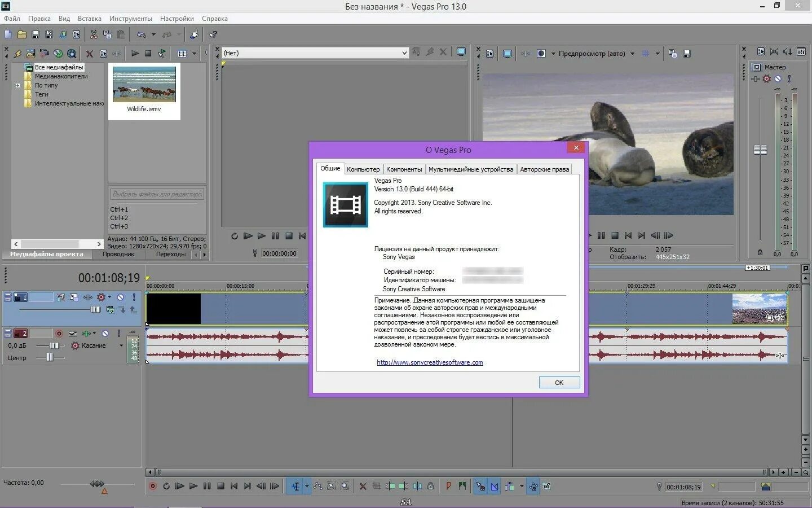Switch to Авторские права tab
Viewport: 812px width, 508px height.
click(544, 169)
